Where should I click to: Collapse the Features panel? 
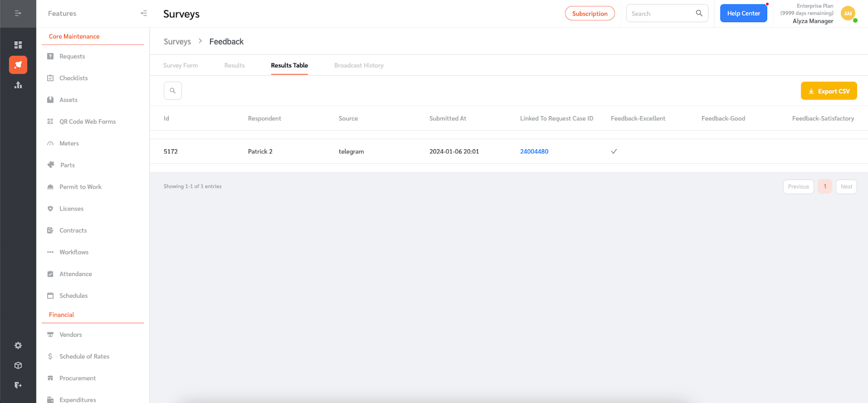(144, 13)
